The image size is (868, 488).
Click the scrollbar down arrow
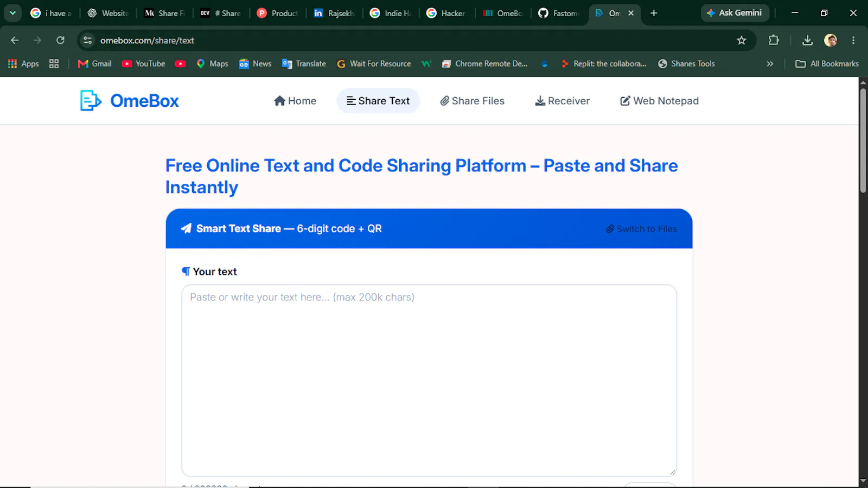(x=863, y=481)
